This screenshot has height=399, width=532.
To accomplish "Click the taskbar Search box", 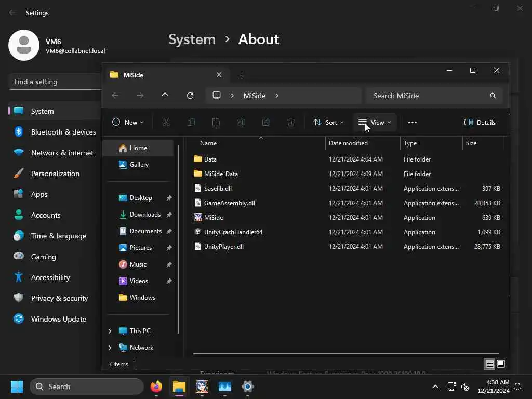I will (x=87, y=387).
